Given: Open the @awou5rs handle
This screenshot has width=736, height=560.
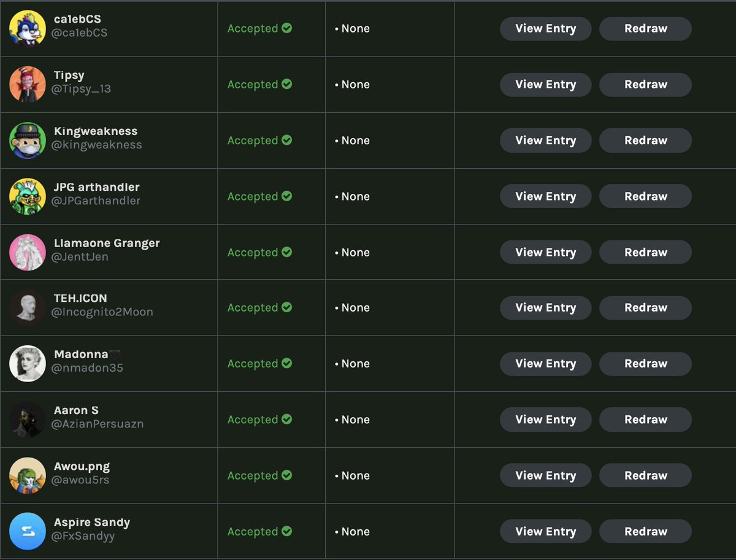Looking at the screenshot, I should click(80, 480).
